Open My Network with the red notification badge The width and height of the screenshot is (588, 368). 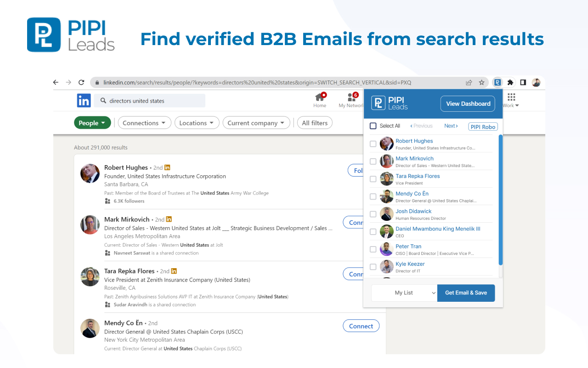click(351, 98)
